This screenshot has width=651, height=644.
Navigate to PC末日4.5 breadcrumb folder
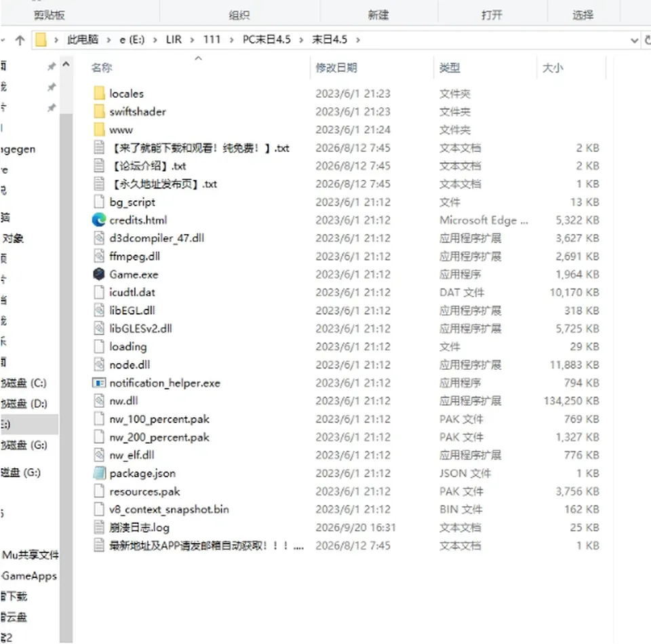(267, 40)
